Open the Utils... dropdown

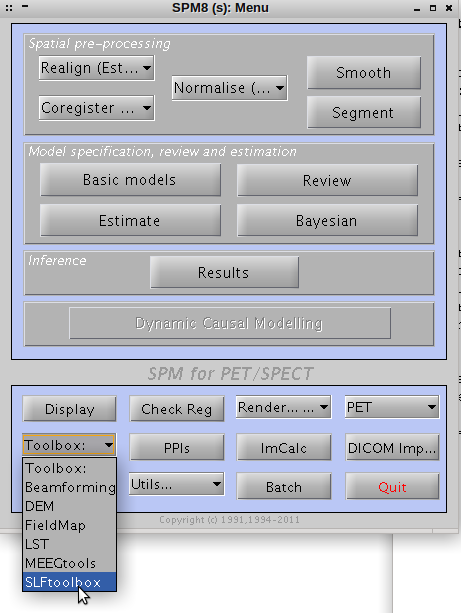(x=177, y=484)
